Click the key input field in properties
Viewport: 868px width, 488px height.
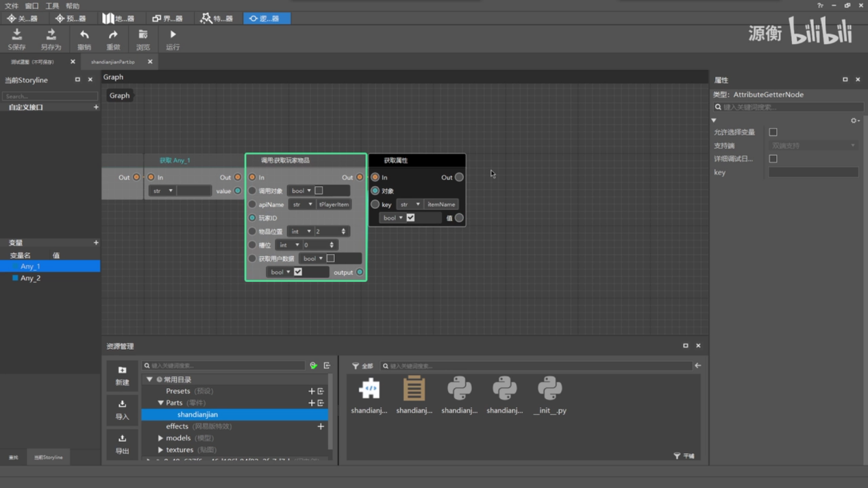(813, 172)
